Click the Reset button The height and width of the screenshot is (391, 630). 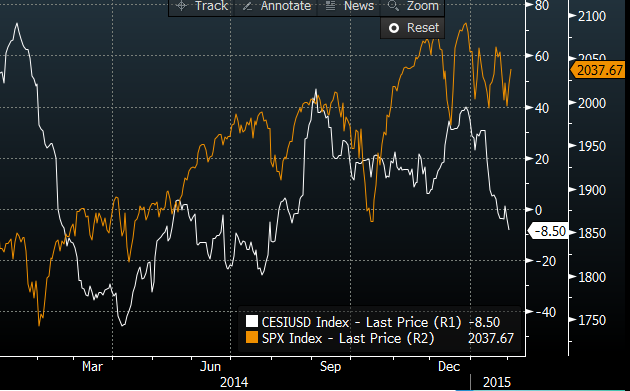point(412,28)
